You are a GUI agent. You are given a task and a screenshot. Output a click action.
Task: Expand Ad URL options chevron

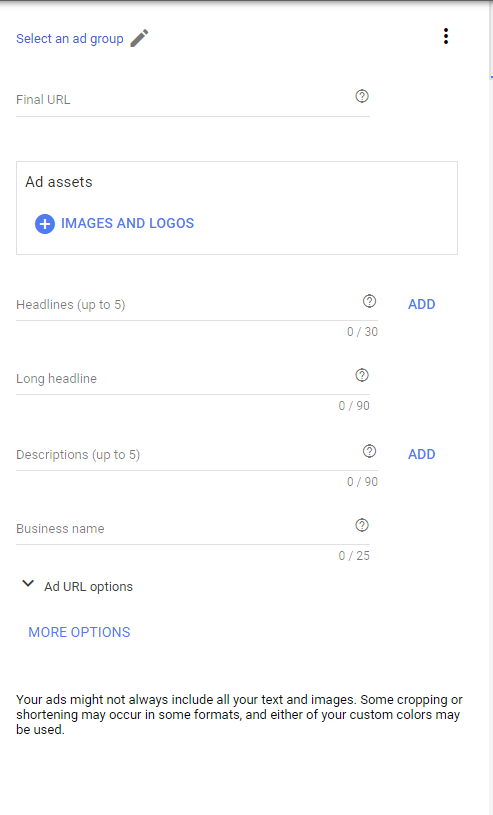point(28,584)
